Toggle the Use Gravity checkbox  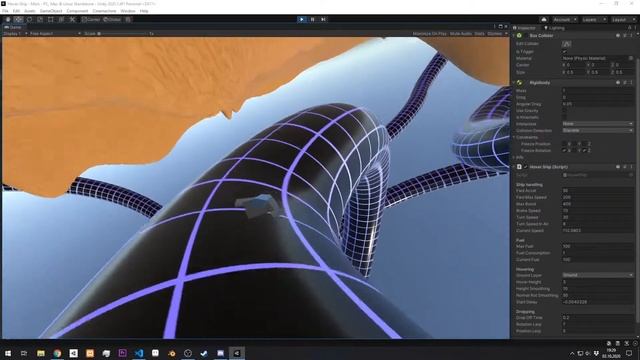(x=564, y=111)
